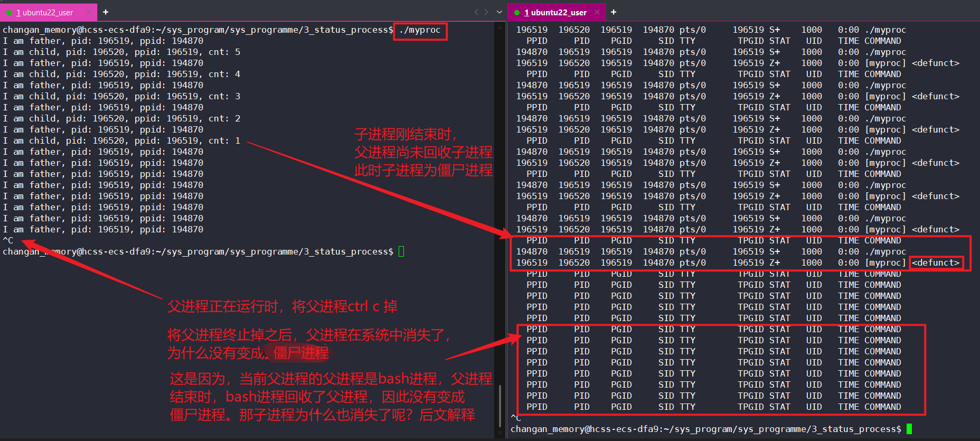Click the first ps row for pid 196520 with S+

(x=711, y=30)
